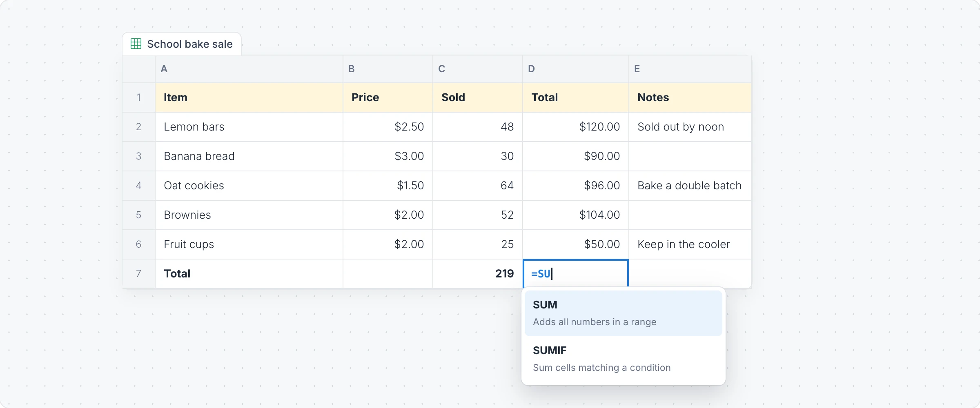Click the Item header cell
Screen dimensions: 980x408
249,98
